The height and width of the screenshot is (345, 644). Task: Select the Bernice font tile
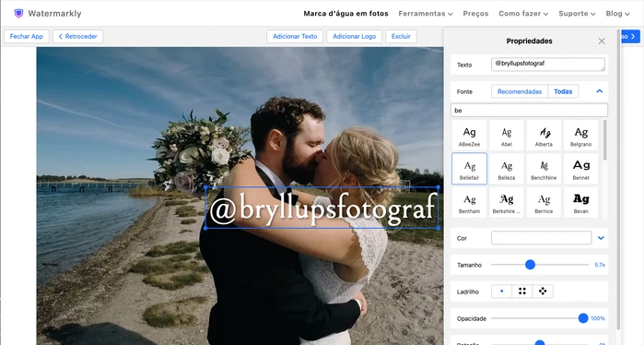(544, 202)
